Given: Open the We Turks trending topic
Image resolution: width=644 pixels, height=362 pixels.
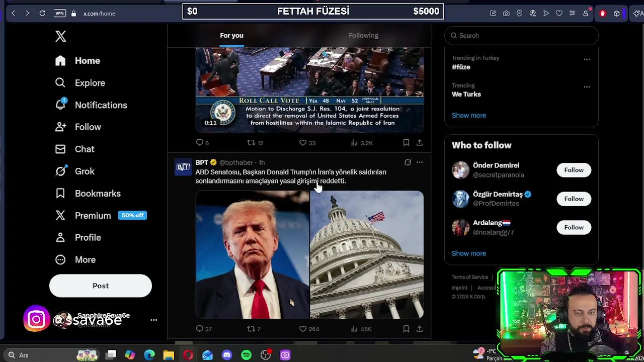Looking at the screenshot, I should 466,94.
